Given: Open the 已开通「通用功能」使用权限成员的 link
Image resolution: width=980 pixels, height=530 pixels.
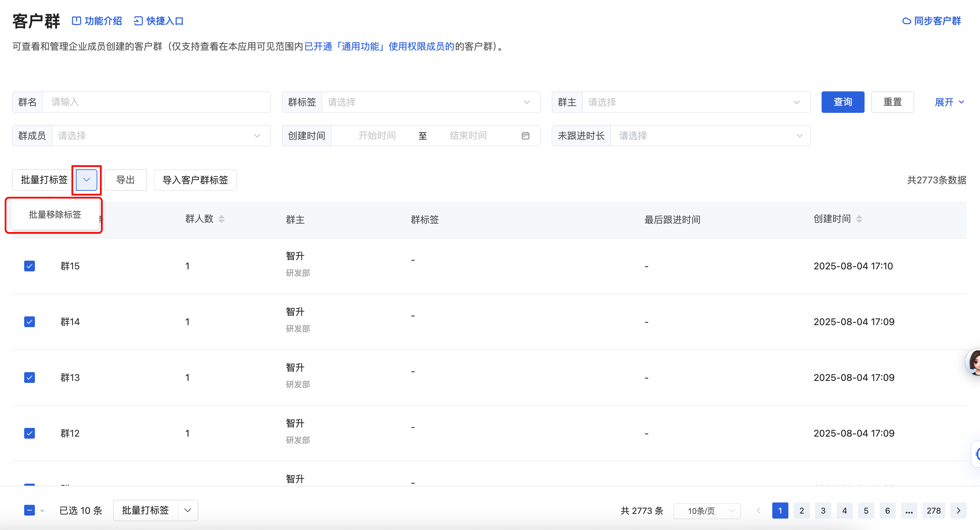Looking at the screenshot, I should 379,46.
